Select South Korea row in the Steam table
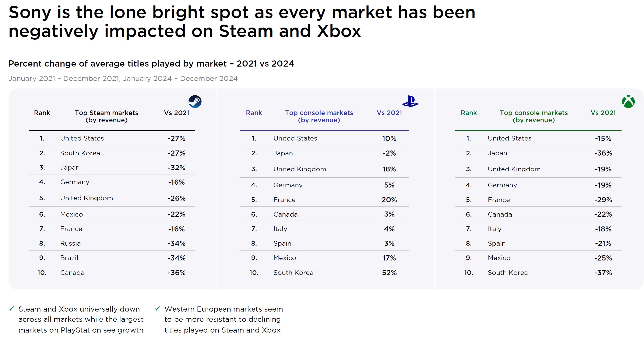Image resolution: width=644 pixels, height=337 pixels. pyautogui.click(x=80, y=153)
